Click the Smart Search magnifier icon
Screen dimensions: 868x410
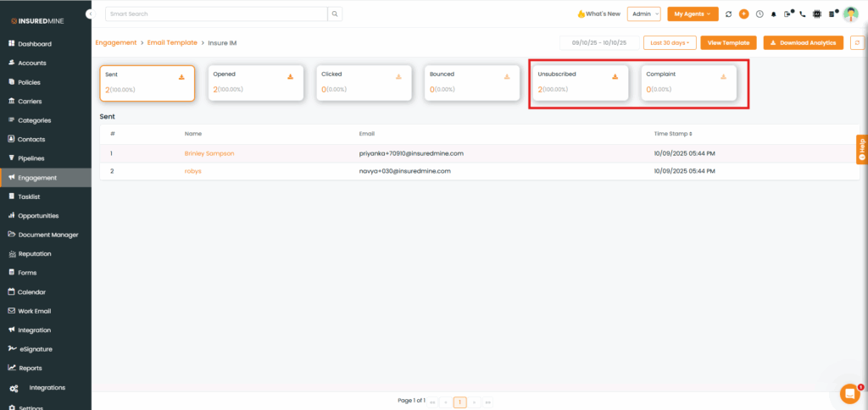coord(336,14)
